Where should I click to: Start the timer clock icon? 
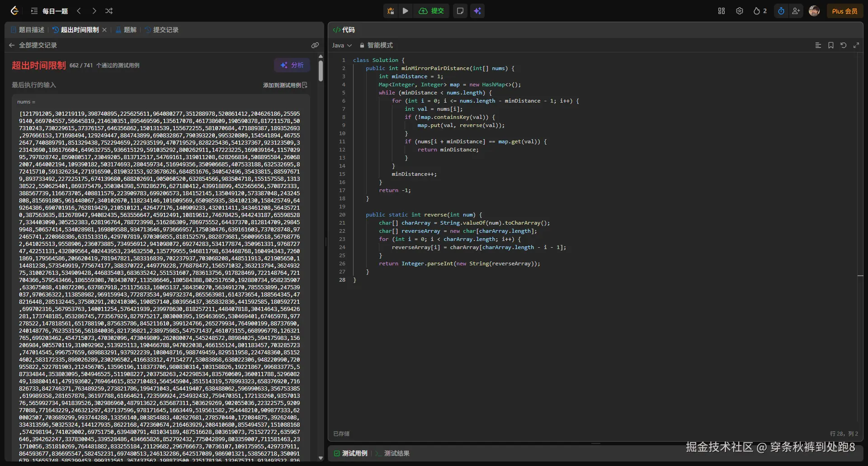click(x=781, y=11)
